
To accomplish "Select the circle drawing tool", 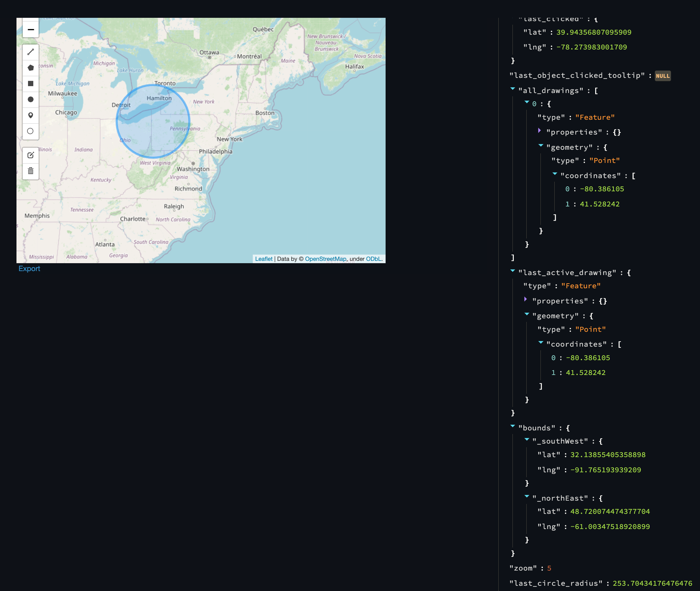I will tap(30, 99).
